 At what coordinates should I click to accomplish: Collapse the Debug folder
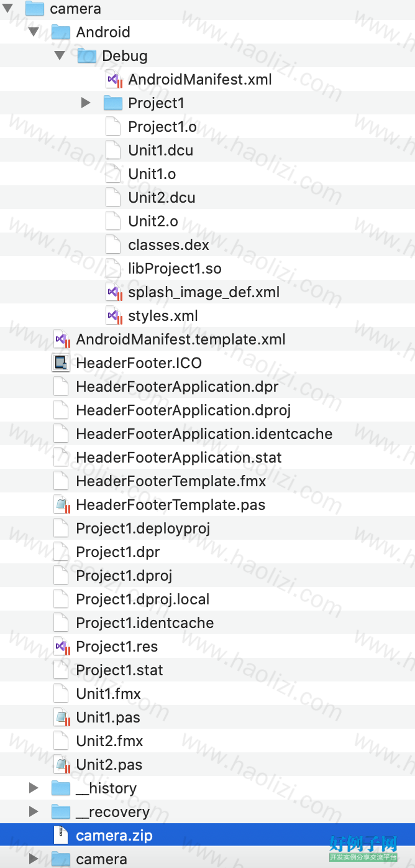tap(60, 55)
